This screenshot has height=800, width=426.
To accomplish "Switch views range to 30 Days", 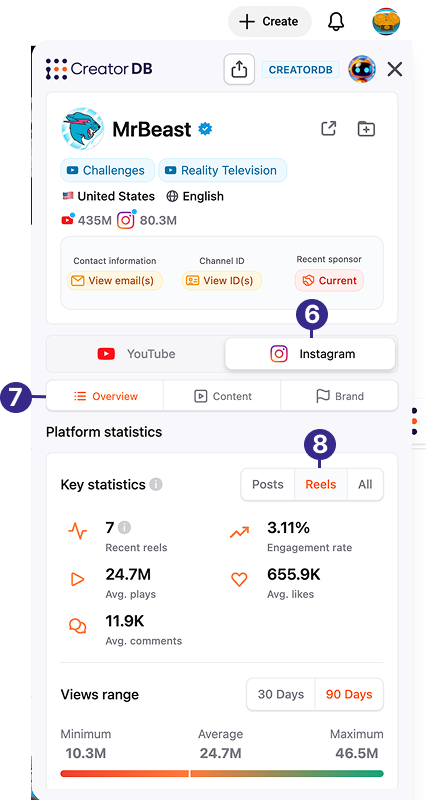I will [281, 694].
